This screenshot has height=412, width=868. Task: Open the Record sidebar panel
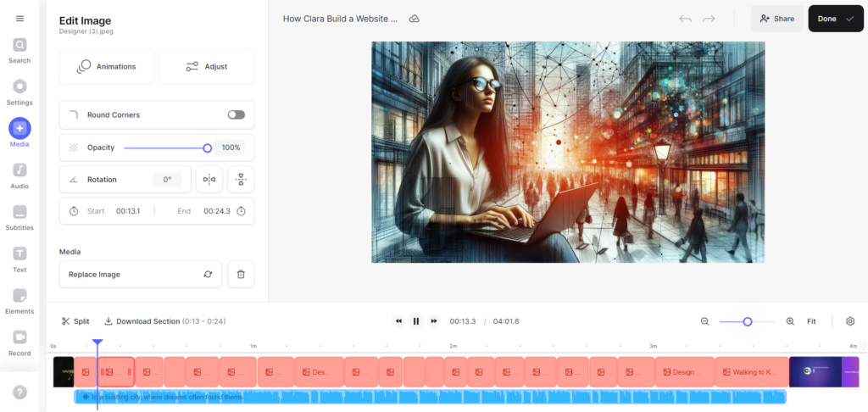[x=19, y=343]
